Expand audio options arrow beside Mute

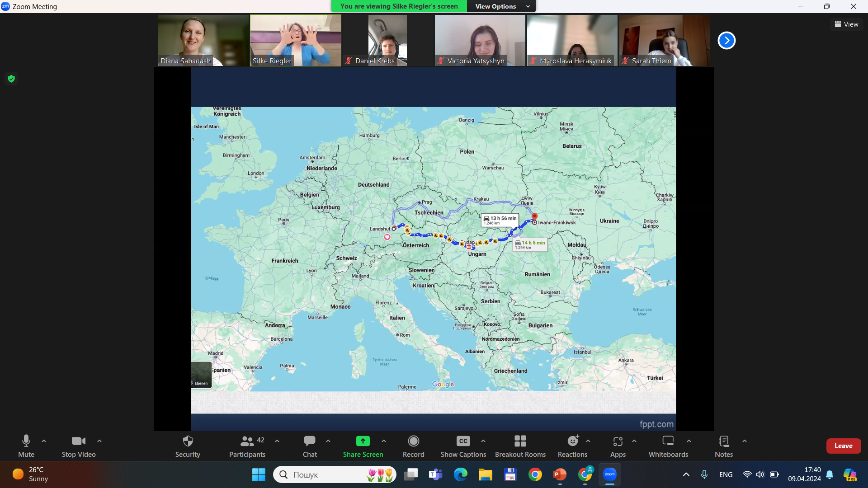[44, 441]
